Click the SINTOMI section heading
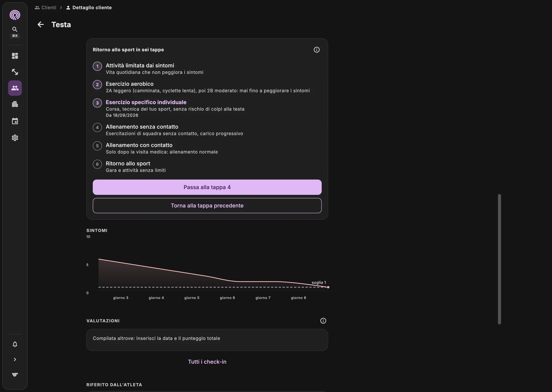The image size is (552, 392). (x=97, y=230)
